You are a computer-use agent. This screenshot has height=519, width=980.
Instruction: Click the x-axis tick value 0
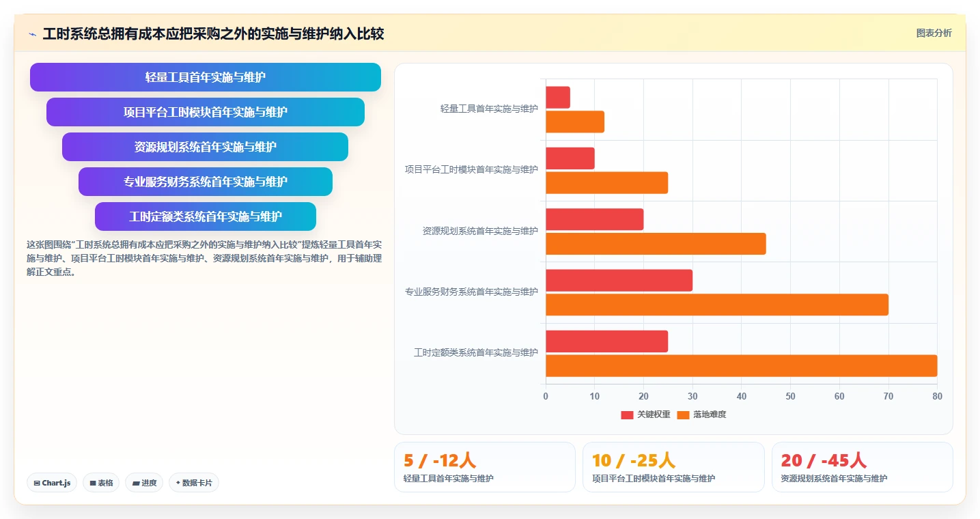click(x=546, y=396)
